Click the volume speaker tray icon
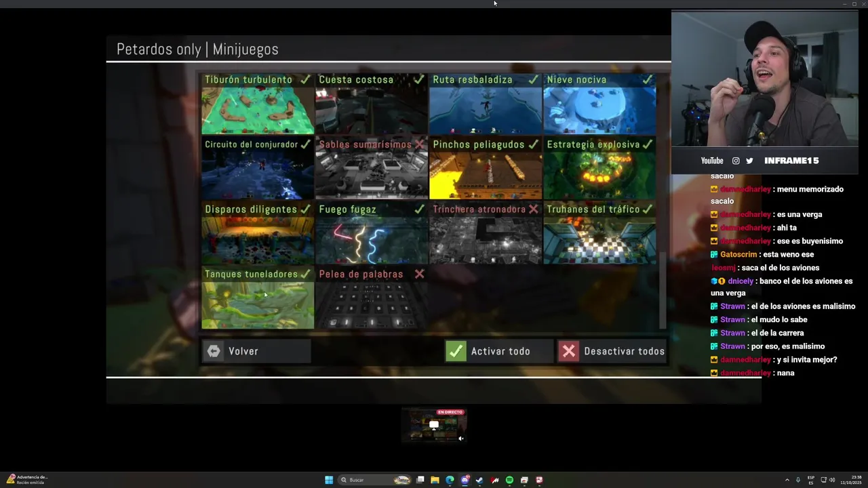This screenshot has width=868, height=488. point(832,480)
